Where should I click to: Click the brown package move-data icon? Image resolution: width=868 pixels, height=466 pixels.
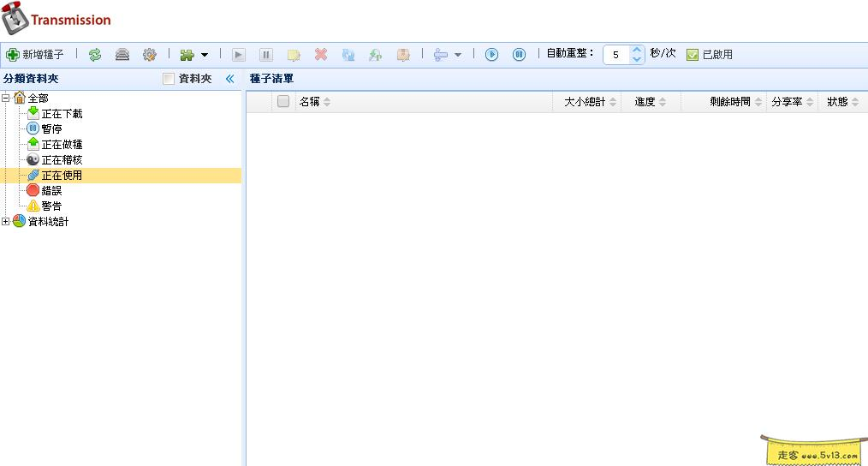403,54
